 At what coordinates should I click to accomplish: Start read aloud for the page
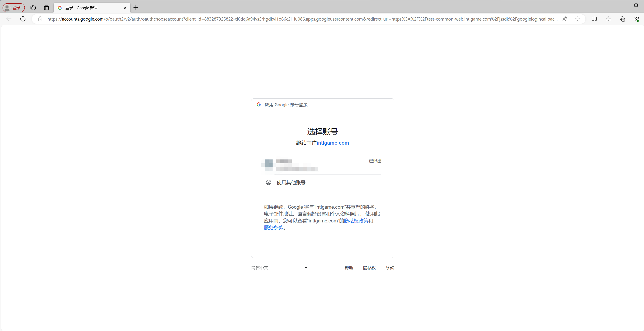pos(565,19)
